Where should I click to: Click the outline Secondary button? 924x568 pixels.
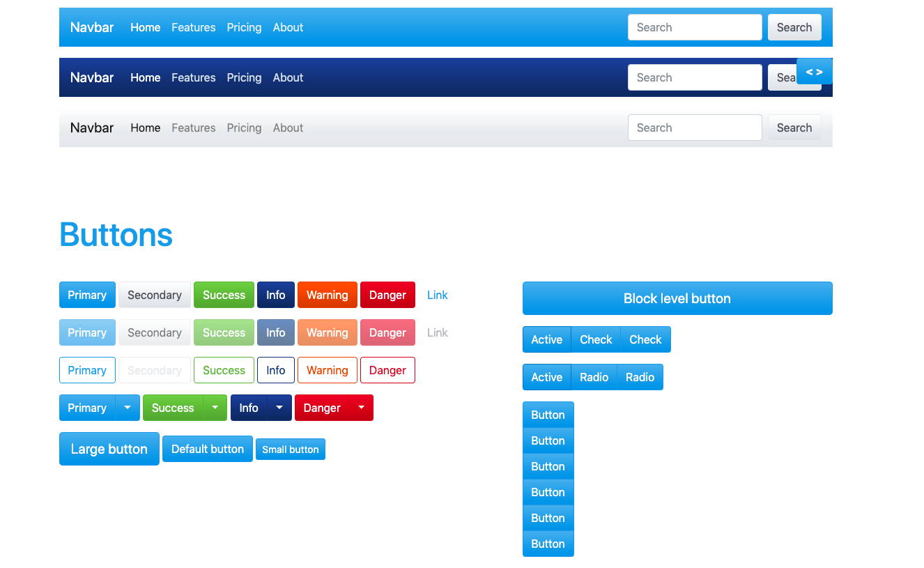[x=155, y=370]
